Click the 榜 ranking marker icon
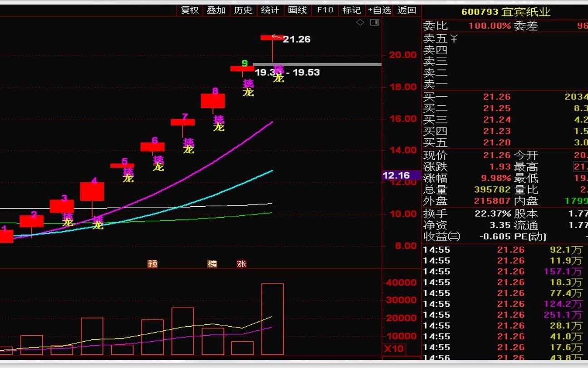588x368 pixels. [212, 264]
